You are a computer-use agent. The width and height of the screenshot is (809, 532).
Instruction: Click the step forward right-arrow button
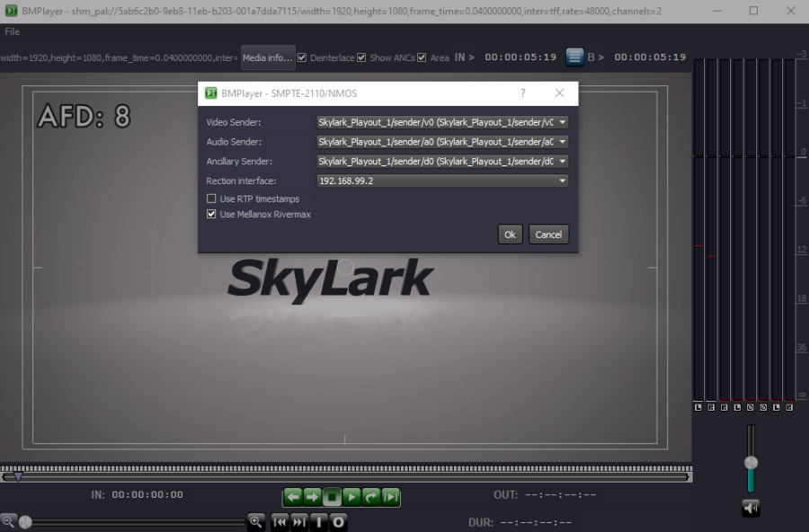(x=312, y=497)
